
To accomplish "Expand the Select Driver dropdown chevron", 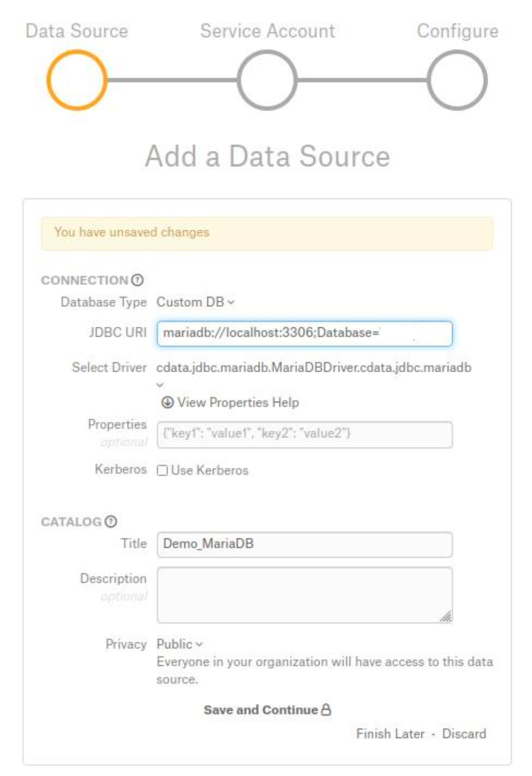I will coord(160,384).
